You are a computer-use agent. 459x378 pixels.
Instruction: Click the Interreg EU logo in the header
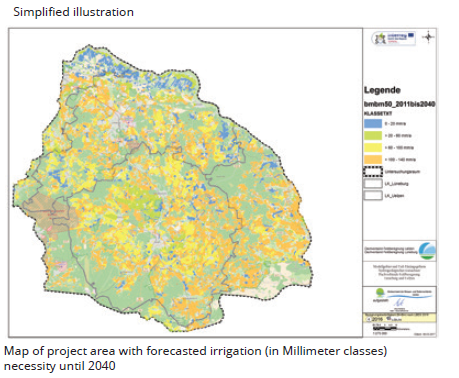[x=394, y=38]
